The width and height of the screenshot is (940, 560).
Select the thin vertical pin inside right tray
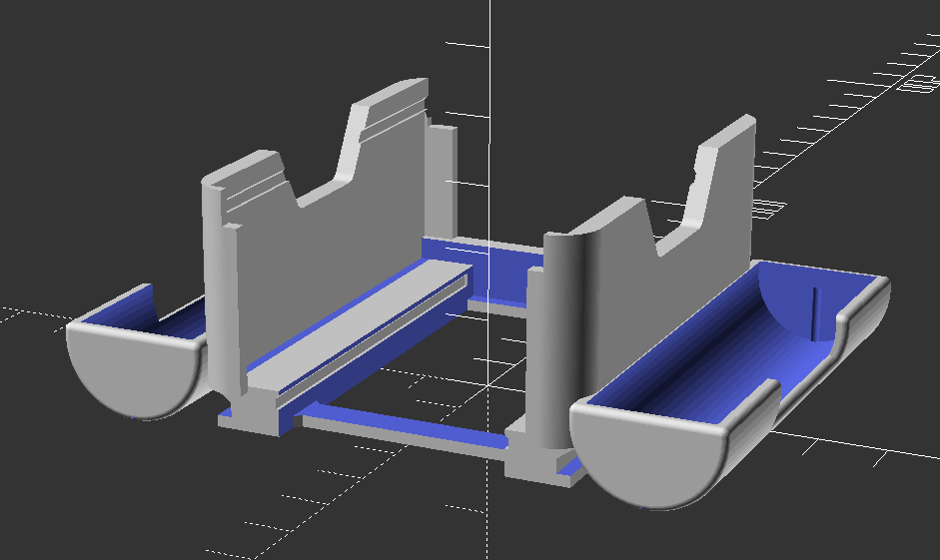click(x=814, y=313)
